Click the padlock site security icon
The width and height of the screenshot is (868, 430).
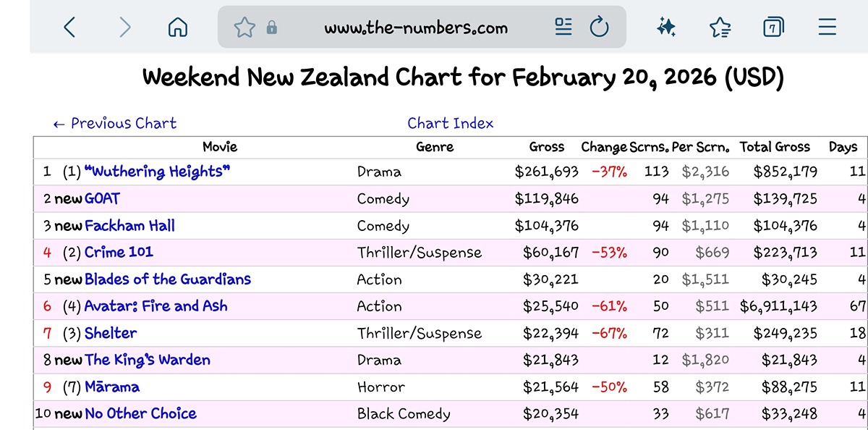pos(272,28)
